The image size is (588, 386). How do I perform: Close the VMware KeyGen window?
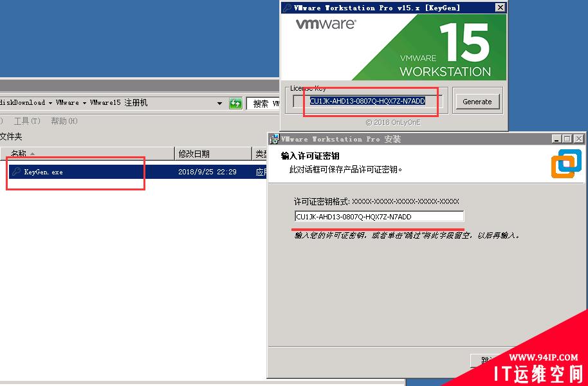[500, 8]
